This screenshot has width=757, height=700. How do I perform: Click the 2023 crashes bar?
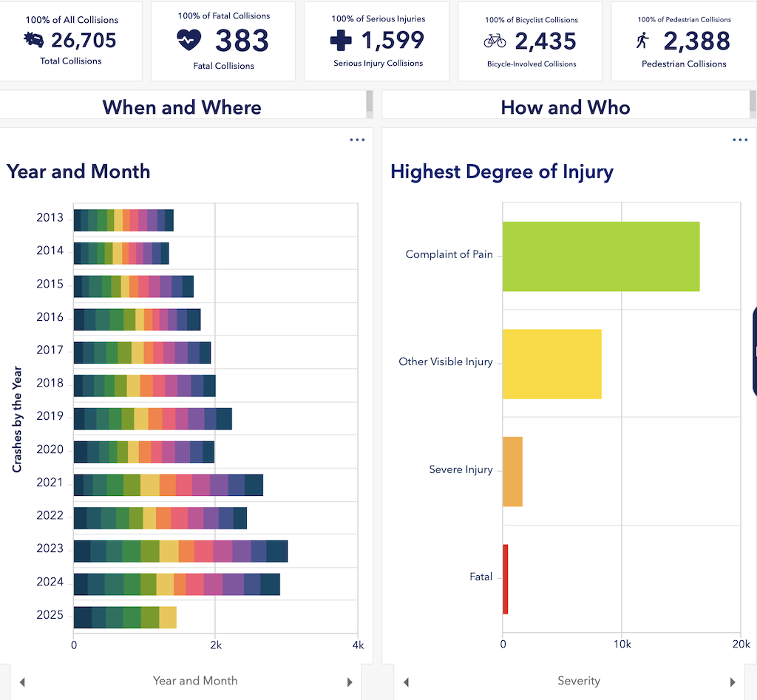tap(180, 551)
